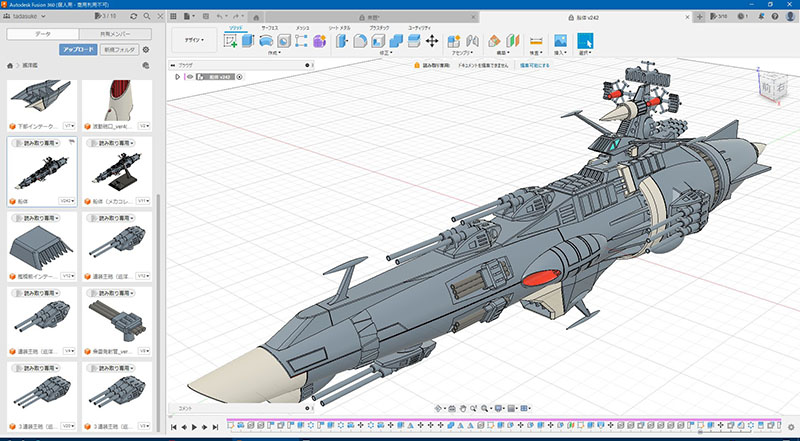Open the 作成 dropdown menu
This screenshot has height=441, width=800.
pyautogui.click(x=274, y=52)
